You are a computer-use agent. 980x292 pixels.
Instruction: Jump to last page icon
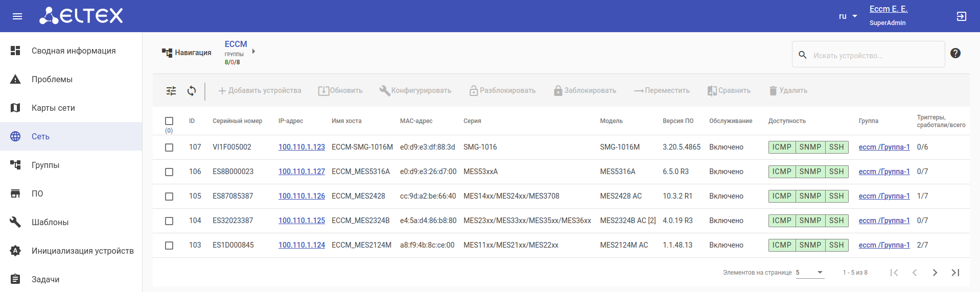pos(955,273)
